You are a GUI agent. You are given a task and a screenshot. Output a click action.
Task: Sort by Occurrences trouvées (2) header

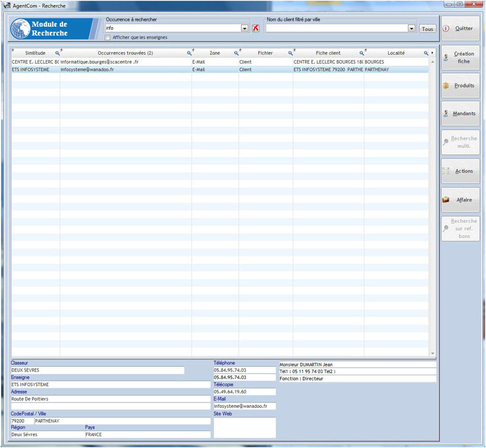pos(126,53)
